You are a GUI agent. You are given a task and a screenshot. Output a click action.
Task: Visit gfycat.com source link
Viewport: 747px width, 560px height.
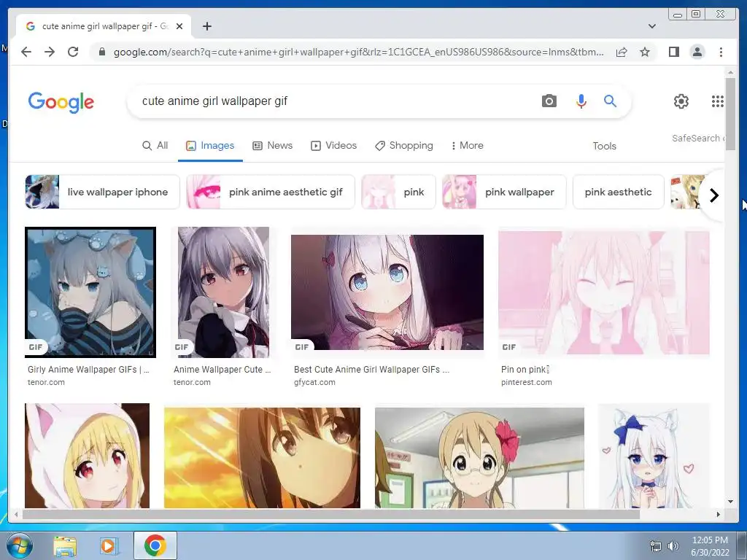[314, 382]
